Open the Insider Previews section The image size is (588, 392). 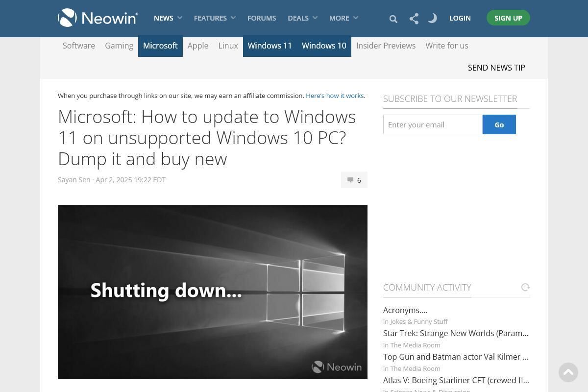(x=386, y=46)
